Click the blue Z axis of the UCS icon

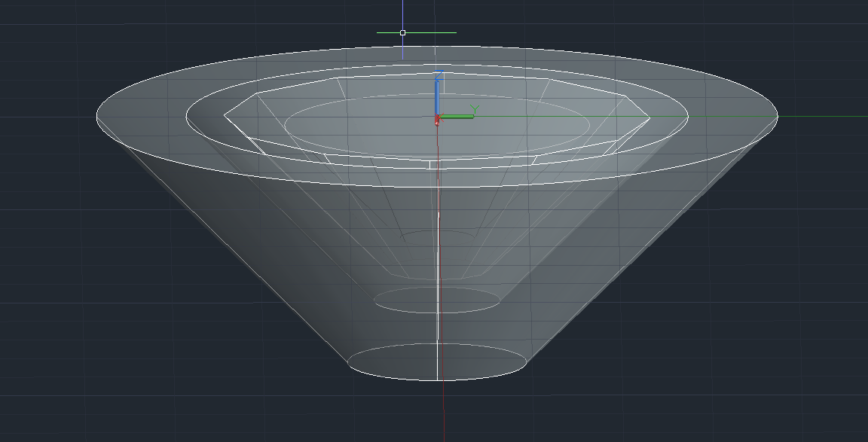tap(437, 96)
